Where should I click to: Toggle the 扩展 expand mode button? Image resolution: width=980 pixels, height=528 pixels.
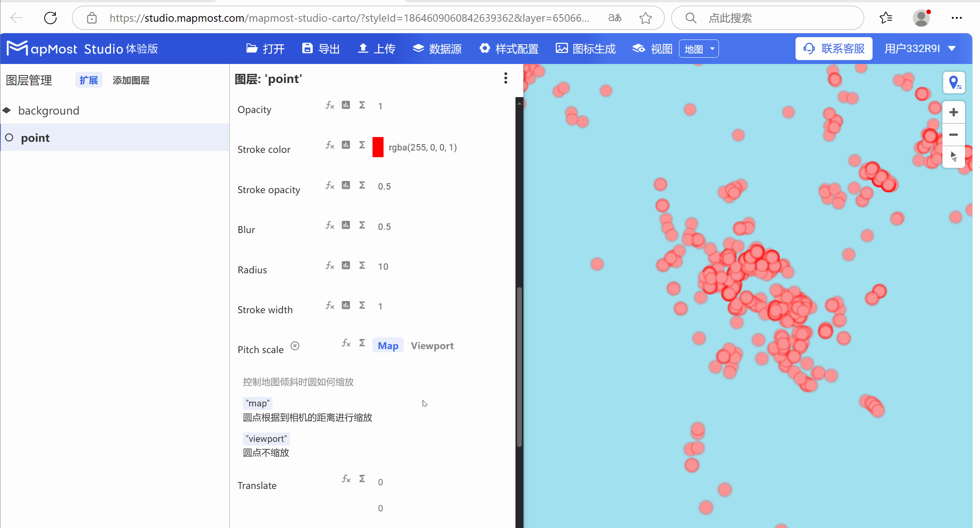click(88, 80)
